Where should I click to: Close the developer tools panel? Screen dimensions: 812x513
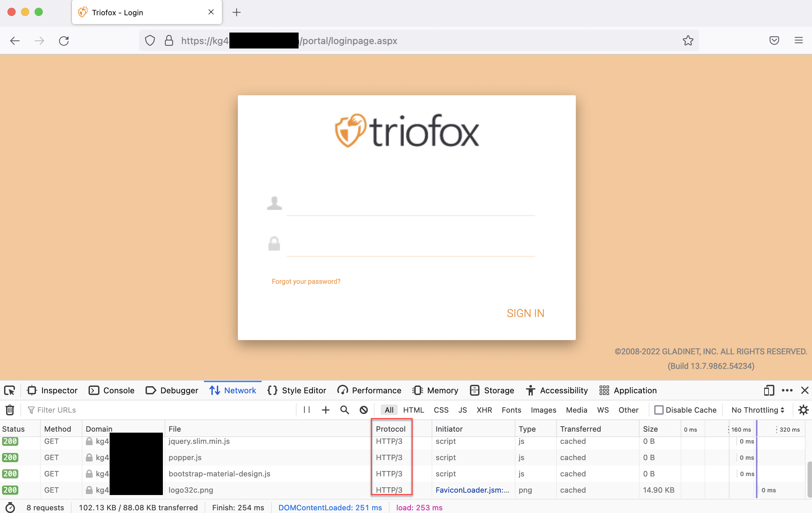[805, 391]
